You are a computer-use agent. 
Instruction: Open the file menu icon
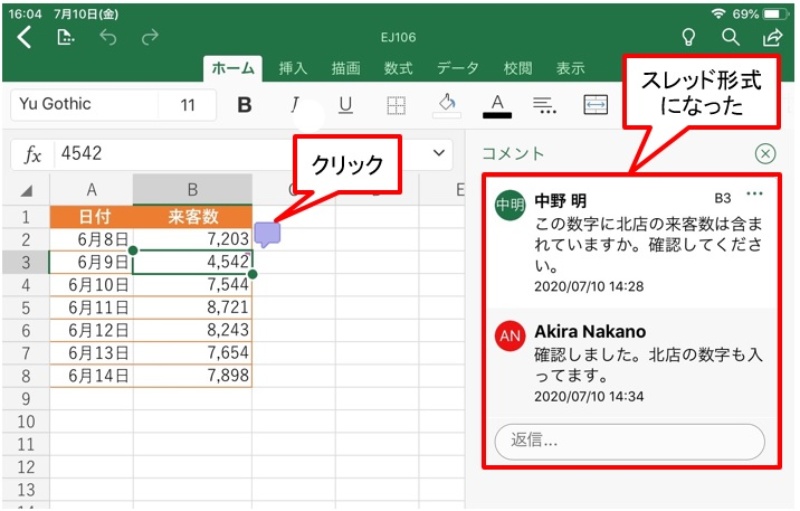[x=66, y=38]
